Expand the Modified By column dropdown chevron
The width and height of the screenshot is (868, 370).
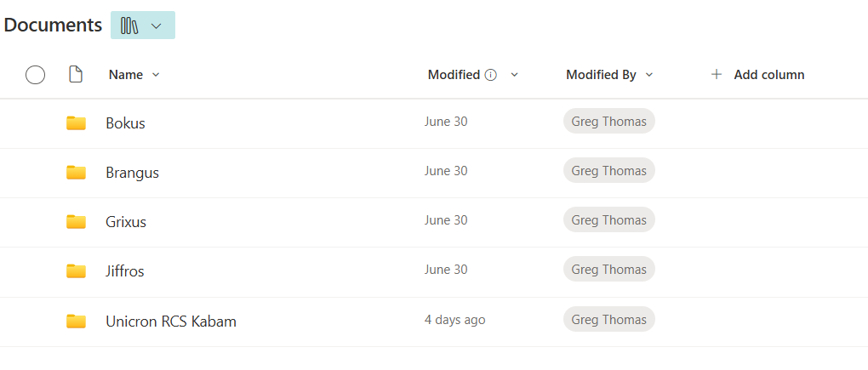pos(649,75)
